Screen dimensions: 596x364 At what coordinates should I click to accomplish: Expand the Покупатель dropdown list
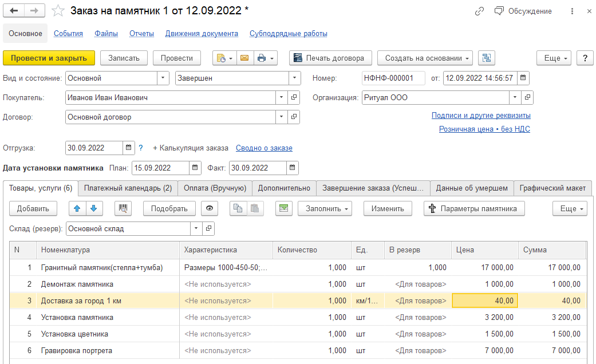(281, 98)
